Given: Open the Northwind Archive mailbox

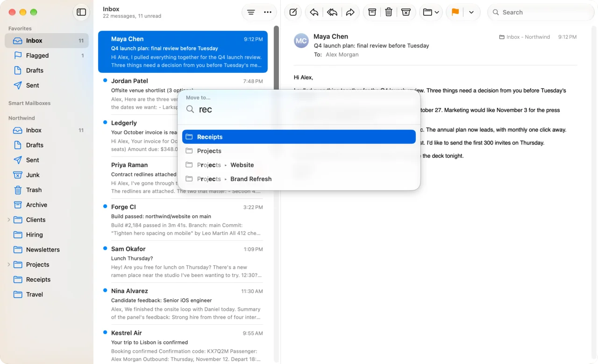Looking at the screenshot, I should point(47,205).
